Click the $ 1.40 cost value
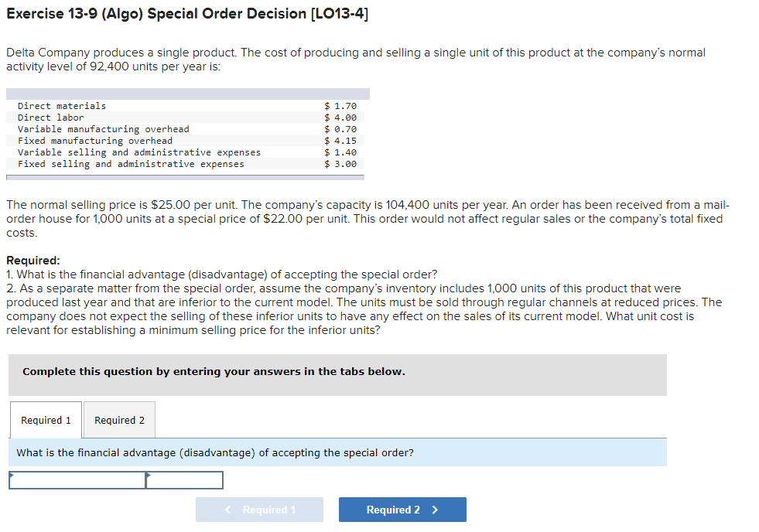This screenshot has height=532, width=759. pos(340,152)
